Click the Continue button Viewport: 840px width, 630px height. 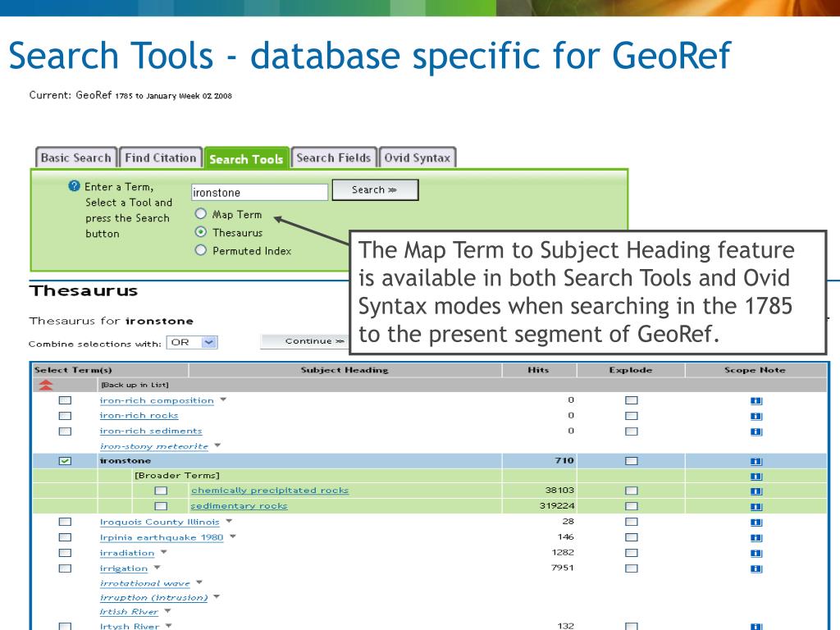point(305,341)
